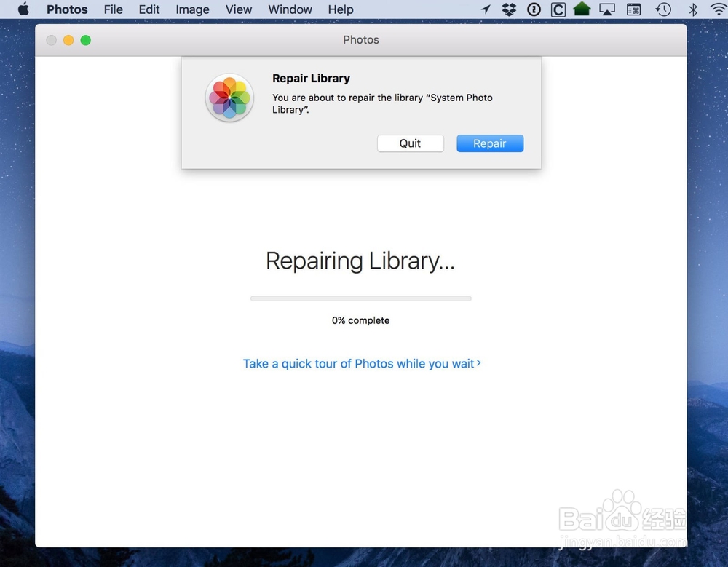This screenshot has height=567, width=728.
Task: Open the Help menu
Action: point(341,9)
